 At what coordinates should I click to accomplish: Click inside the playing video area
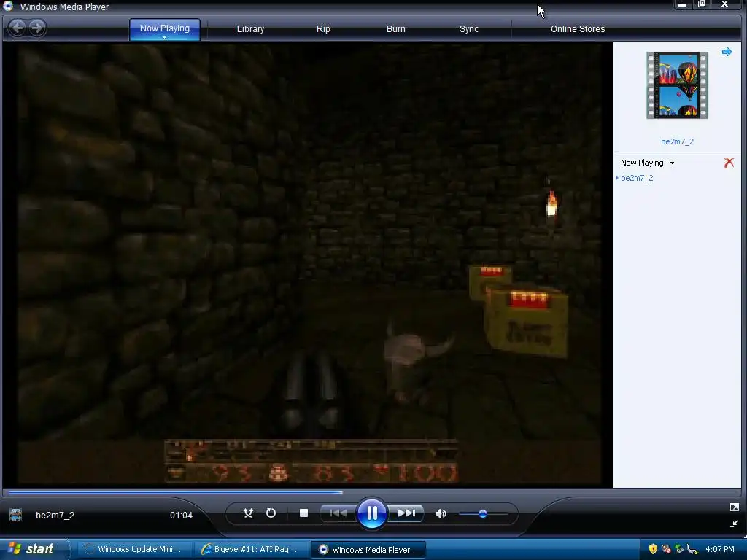point(307,264)
